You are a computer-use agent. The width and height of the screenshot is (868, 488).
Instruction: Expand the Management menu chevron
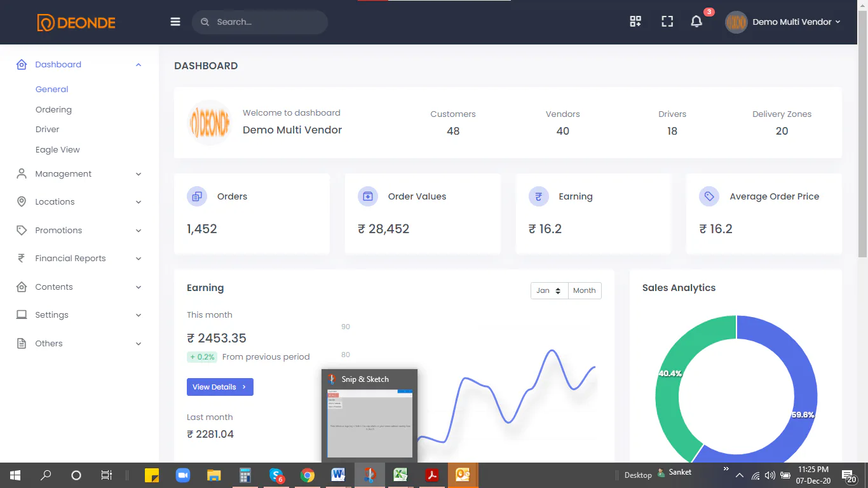click(139, 174)
